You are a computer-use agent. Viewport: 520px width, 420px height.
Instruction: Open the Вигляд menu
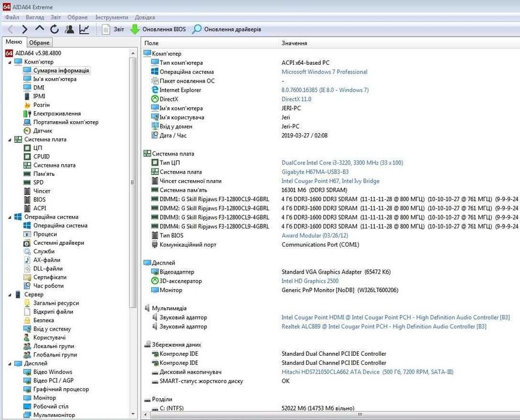click(35, 17)
